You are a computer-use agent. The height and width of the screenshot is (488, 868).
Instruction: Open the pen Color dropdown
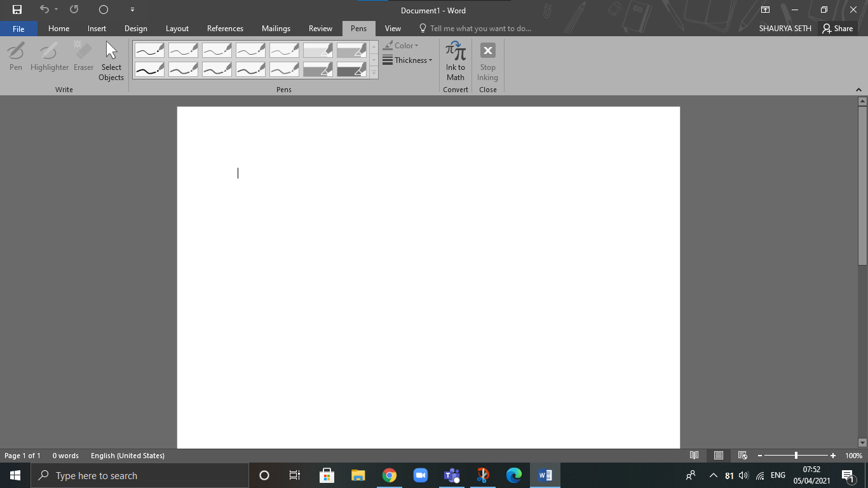(401, 46)
